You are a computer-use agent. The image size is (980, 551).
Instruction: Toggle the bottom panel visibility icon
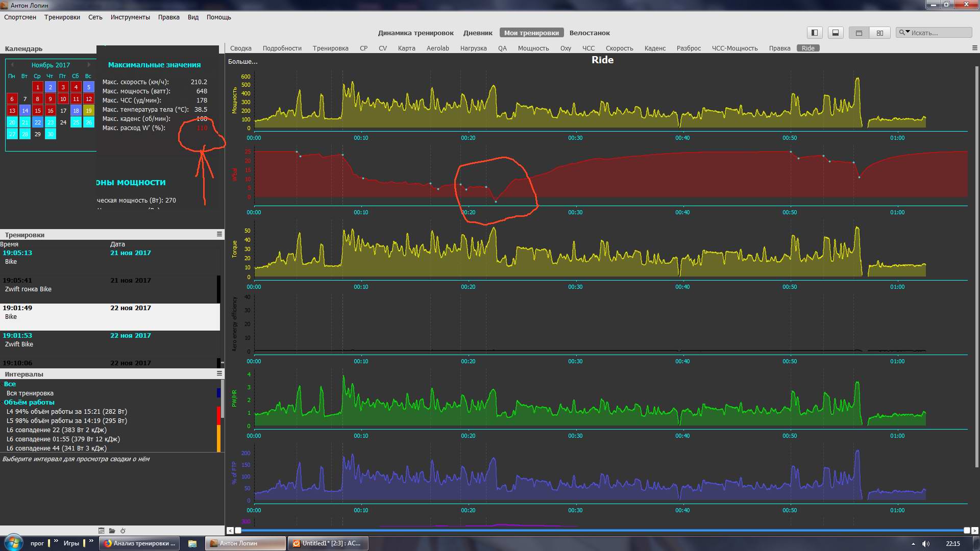(x=836, y=33)
